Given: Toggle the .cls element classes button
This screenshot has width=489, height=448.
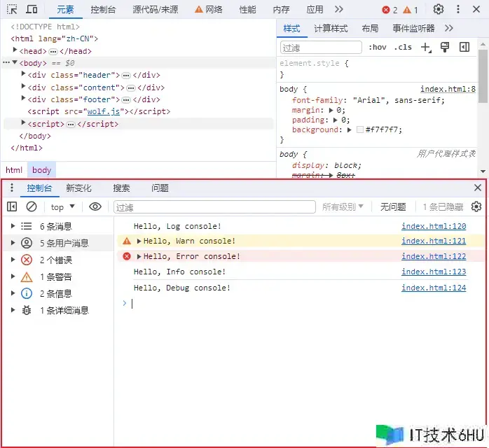Looking at the screenshot, I should 403,48.
